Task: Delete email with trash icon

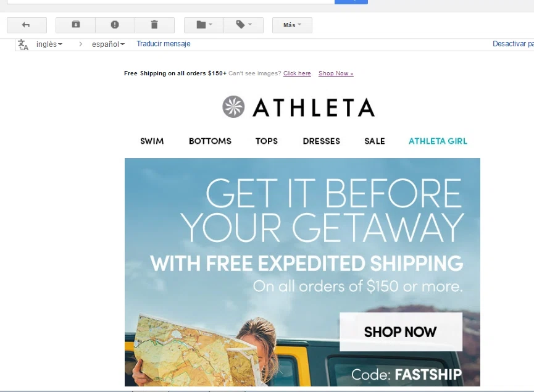Action: point(154,25)
